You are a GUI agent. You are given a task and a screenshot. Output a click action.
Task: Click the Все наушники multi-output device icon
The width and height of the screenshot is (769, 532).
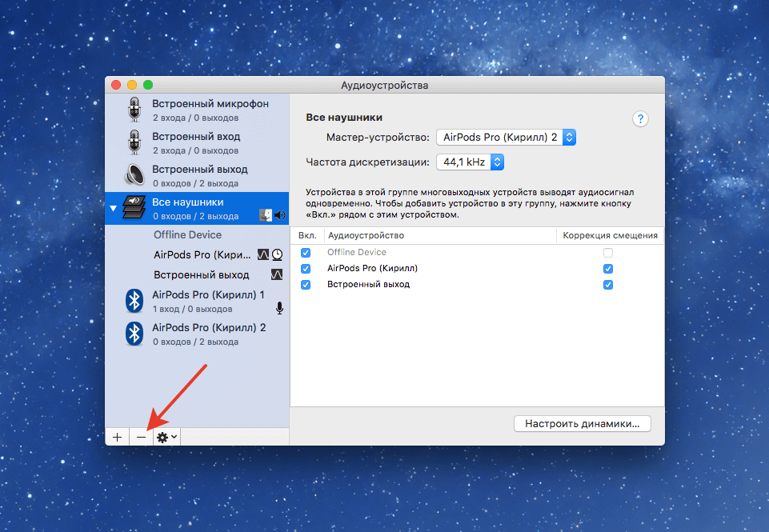pyautogui.click(x=131, y=208)
